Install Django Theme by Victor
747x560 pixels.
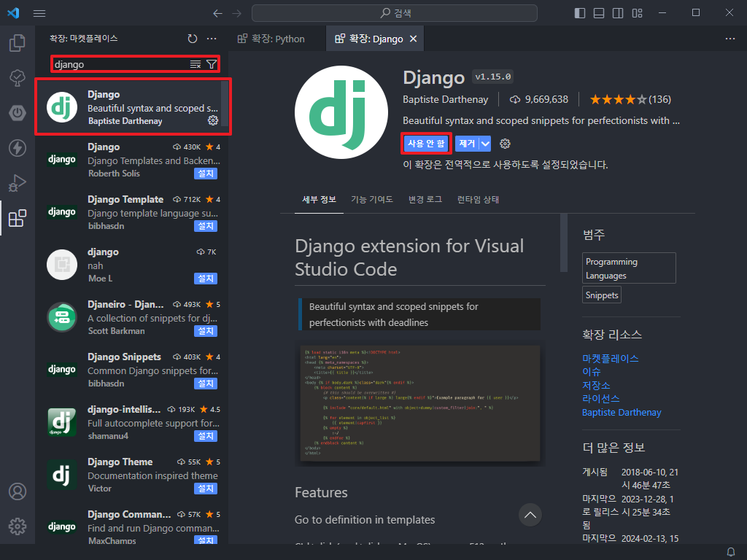point(206,489)
